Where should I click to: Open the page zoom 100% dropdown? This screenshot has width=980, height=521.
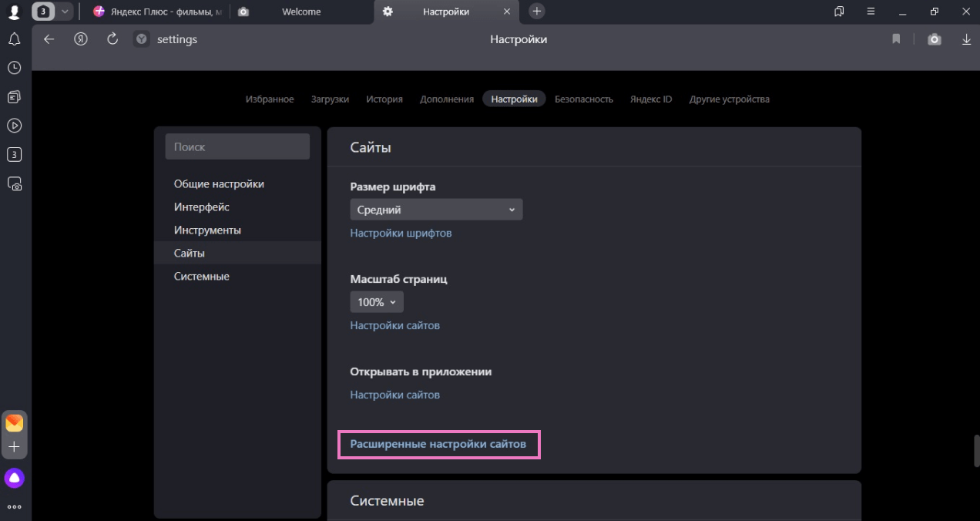coord(377,302)
